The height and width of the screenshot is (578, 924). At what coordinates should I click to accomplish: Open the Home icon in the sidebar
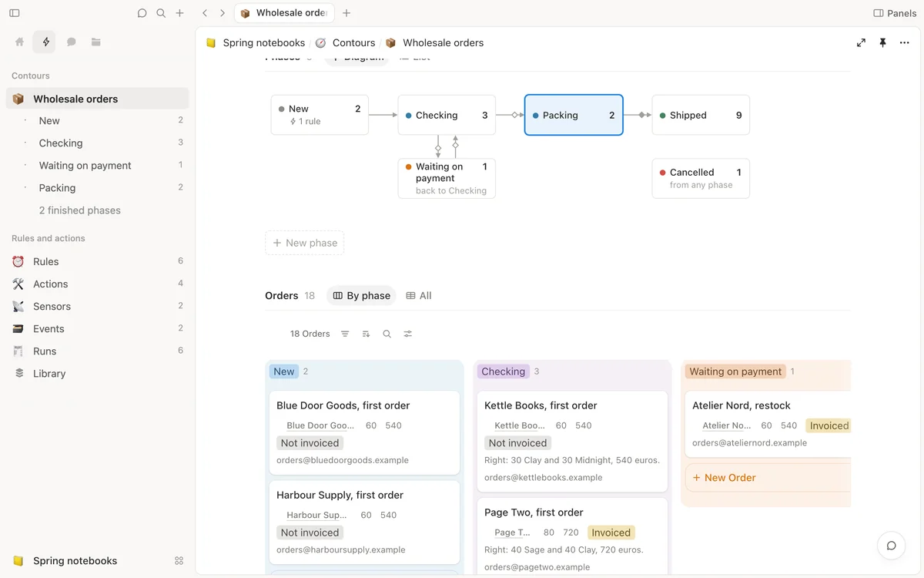pos(20,42)
